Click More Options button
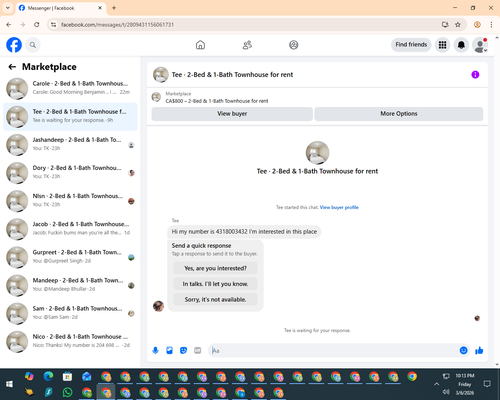 [x=399, y=114]
